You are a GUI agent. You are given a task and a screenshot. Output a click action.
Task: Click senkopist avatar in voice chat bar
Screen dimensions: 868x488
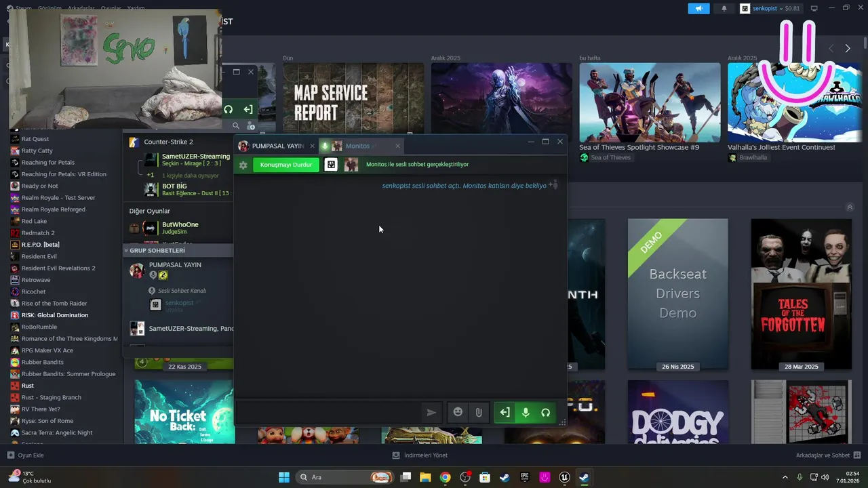[x=331, y=165]
